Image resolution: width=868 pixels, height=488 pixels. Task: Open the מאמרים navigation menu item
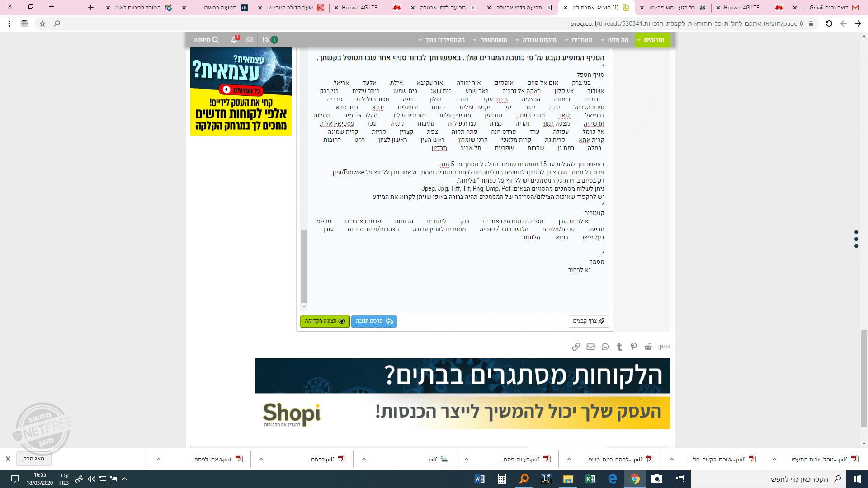pyautogui.click(x=582, y=40)
